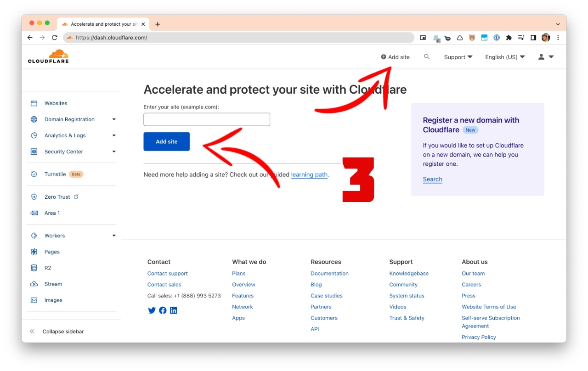Click the Security Center icon
The height and width of the screenshot is (371, 588).
(34, 152)
